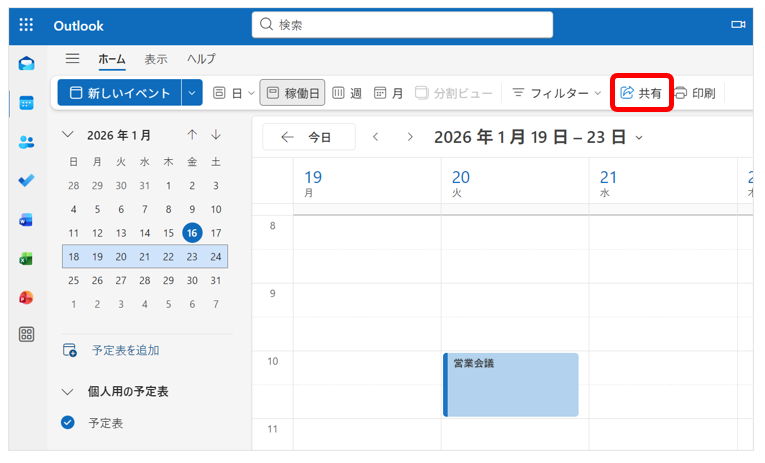Viewport: 765px width, 463px height.
Task: Click the Outlook title text
Action: coord(79,26)
